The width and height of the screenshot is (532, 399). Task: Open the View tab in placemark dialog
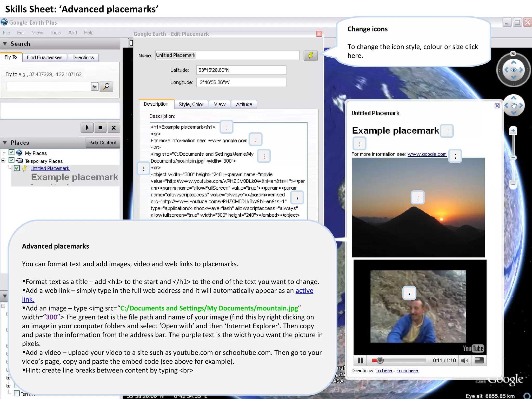click(x=220, y=104)
